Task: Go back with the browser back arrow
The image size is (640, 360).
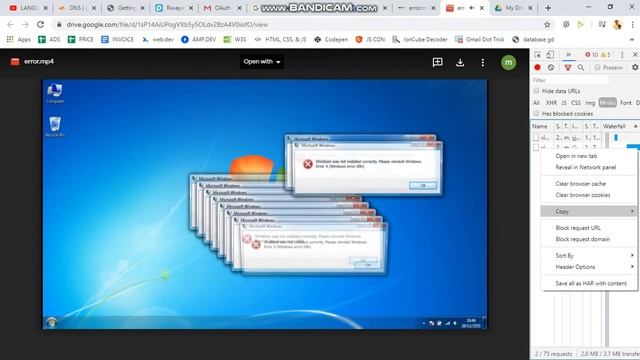Action: tap(10, 24)
